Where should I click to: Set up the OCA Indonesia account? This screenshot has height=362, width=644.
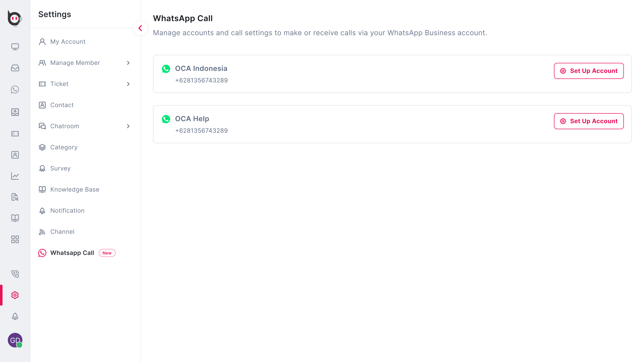coord(589,71)
